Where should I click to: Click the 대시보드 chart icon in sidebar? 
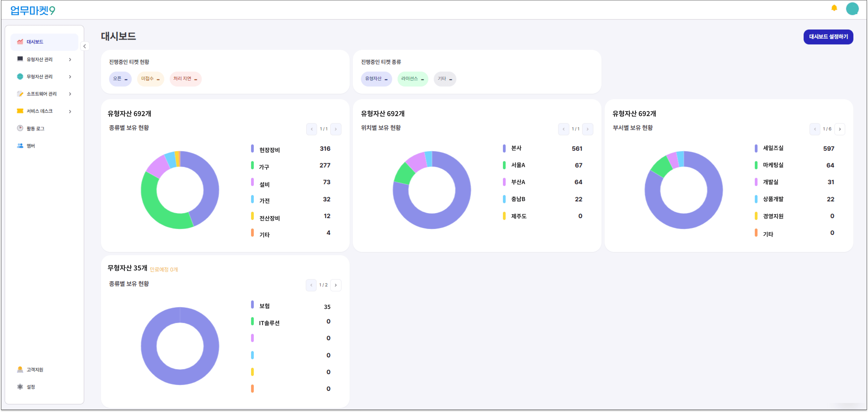point(20,42)
